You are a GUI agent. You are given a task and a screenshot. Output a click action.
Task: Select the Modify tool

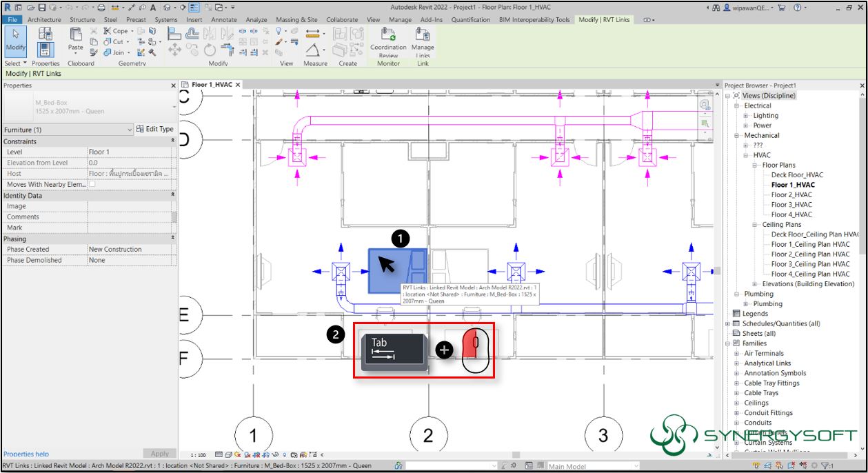point(15,43)
